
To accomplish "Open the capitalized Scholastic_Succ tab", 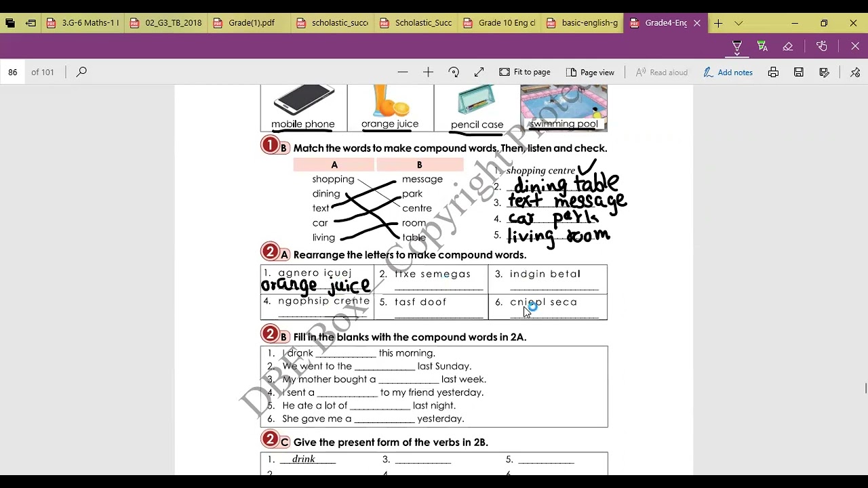I will pyautogui.click(x=416, y=23).
